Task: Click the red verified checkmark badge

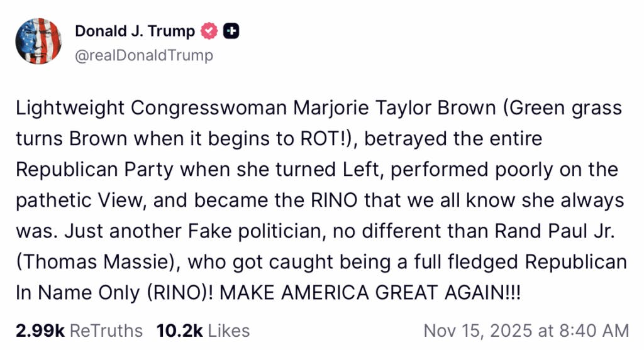Action: [209, 31]
